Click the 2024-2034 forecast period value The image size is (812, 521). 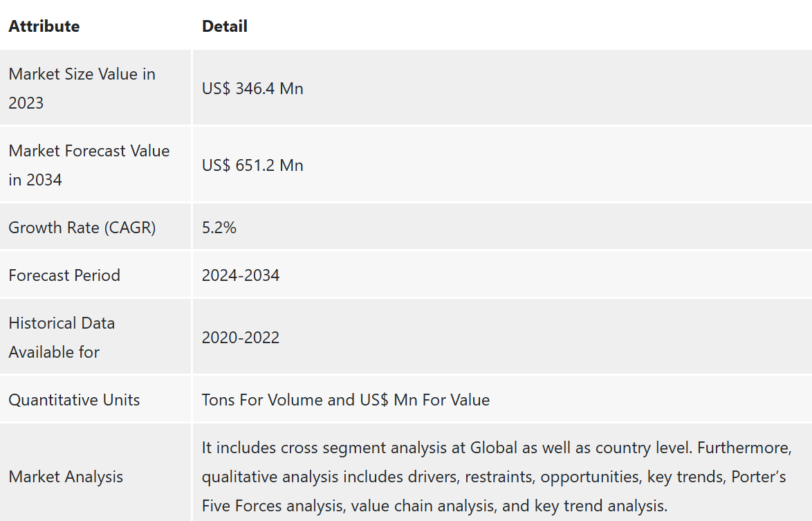(x=241, y=275)
